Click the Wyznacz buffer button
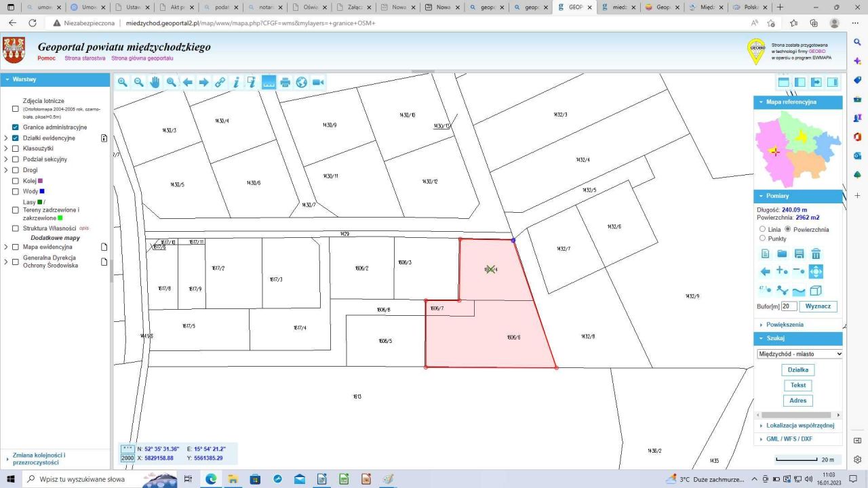This screenshot has height=488, width=868. point(818,306)
